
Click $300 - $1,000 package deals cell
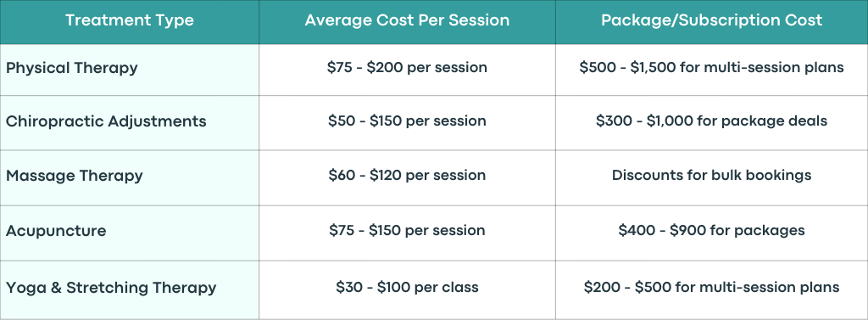coord(711,121)
